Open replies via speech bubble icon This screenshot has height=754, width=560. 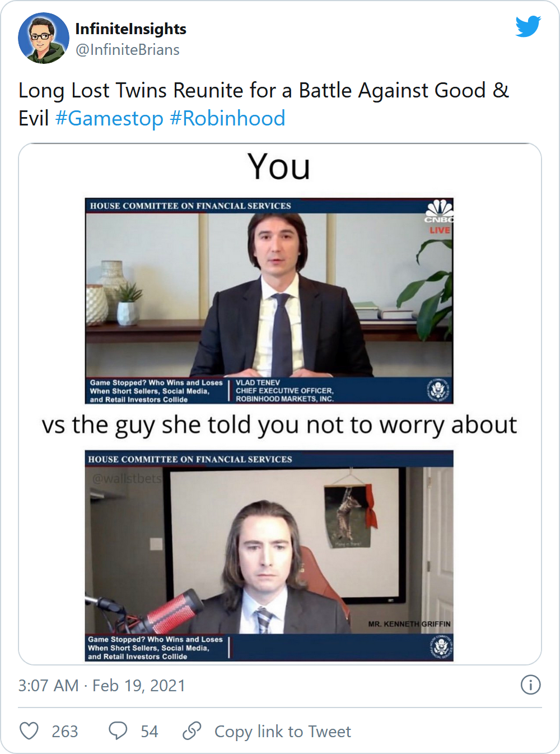118,731
